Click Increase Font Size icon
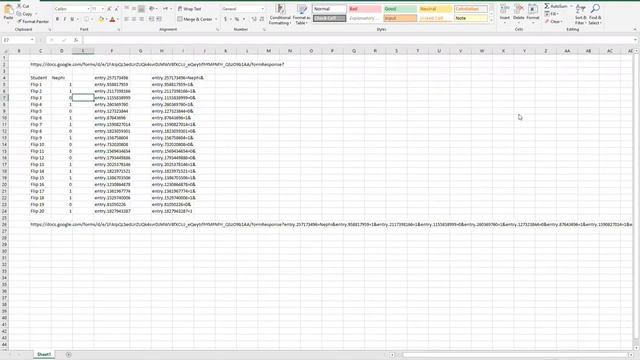640x360 pixels. 109,9
